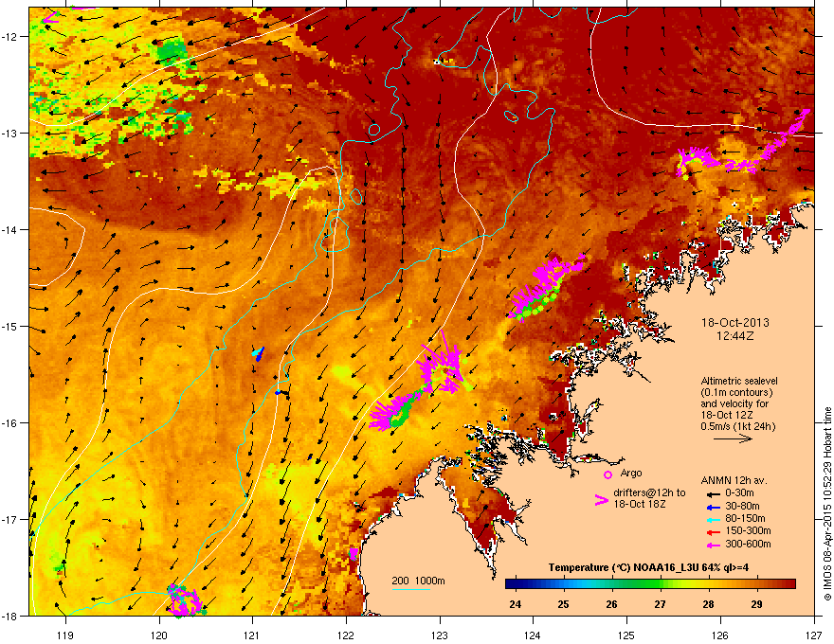The height and width of the screenshot is (644, 834).
Task: Click the '(0.1m contours)' caption line
Action: click(x=736, y=392)
